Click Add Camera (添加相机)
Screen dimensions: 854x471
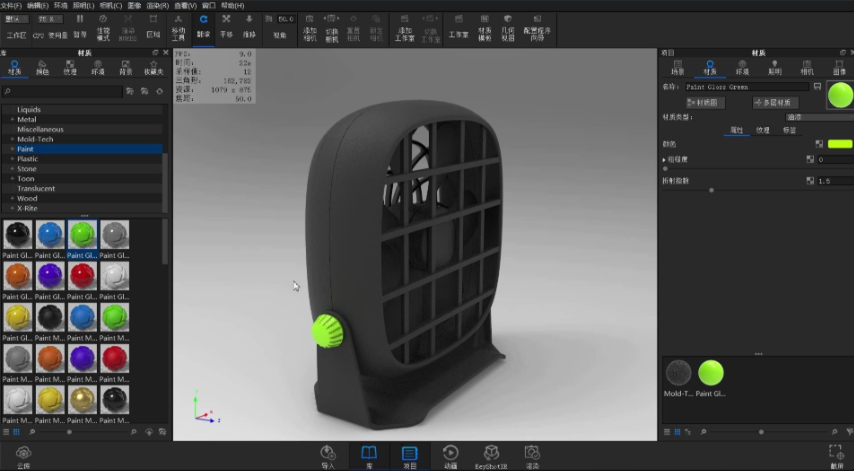(x=309, y=28)
